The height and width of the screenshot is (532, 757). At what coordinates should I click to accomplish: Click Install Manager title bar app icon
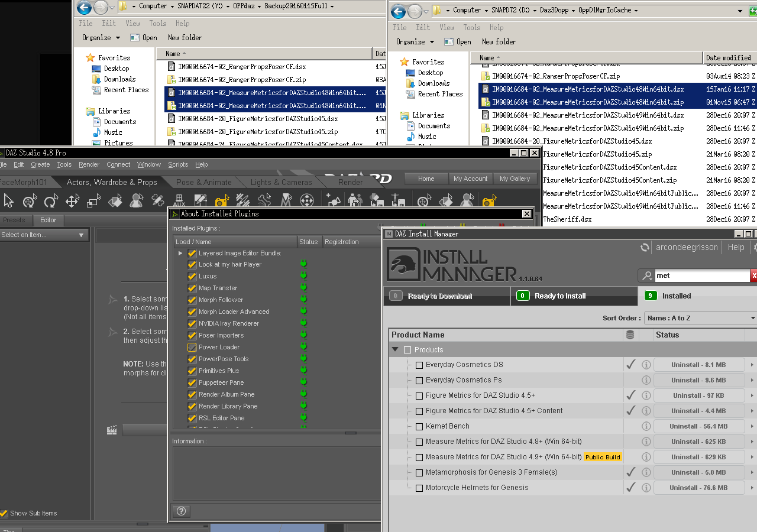tap(389, 234)
